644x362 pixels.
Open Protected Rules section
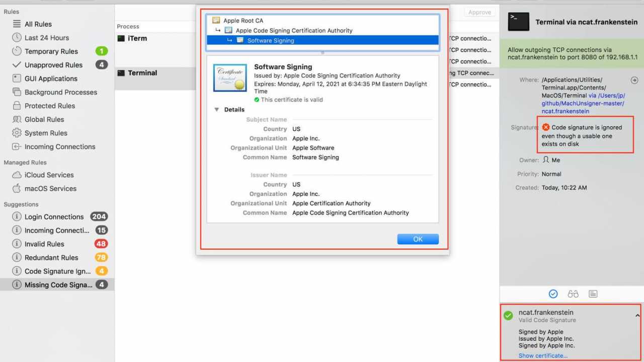(x=50, y=106)
